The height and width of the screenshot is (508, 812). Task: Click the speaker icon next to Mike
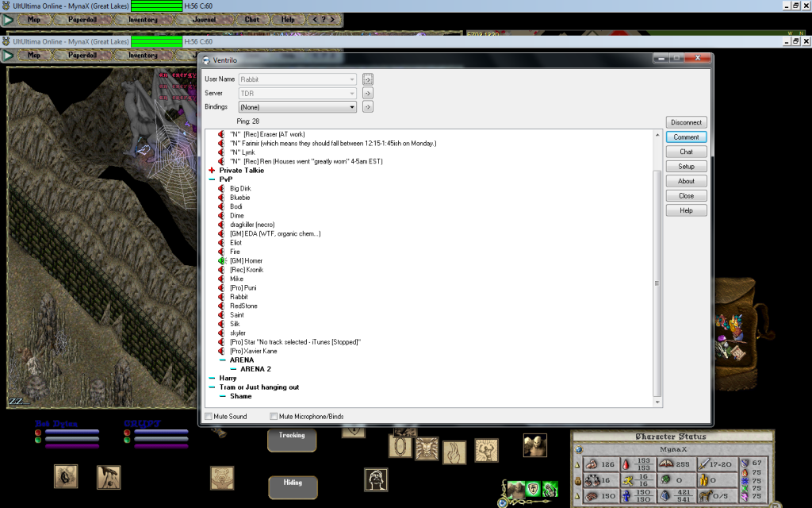point(222,279)
